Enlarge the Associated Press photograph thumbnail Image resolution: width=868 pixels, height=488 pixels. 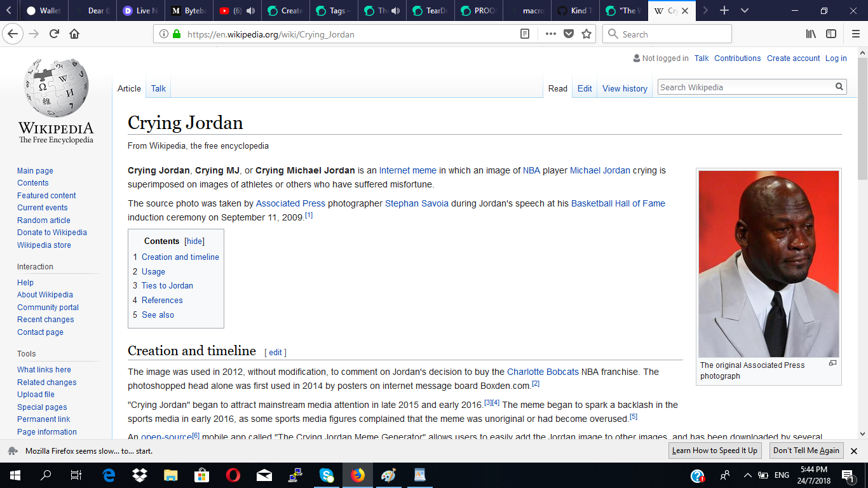click(769, 264)
